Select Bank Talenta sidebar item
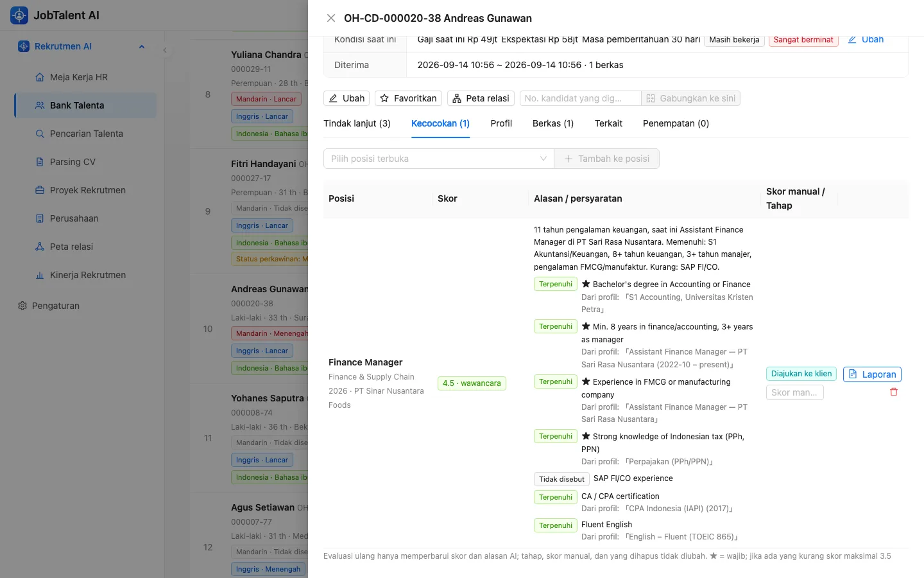Screen dimensions: 924x578 pyautogui.click(x=85, y=105)
